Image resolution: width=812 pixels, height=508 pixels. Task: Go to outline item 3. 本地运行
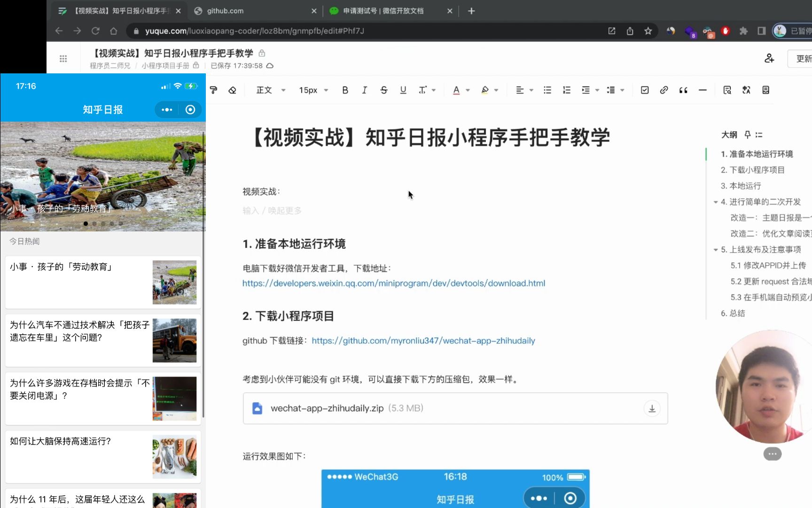[741, 186]
